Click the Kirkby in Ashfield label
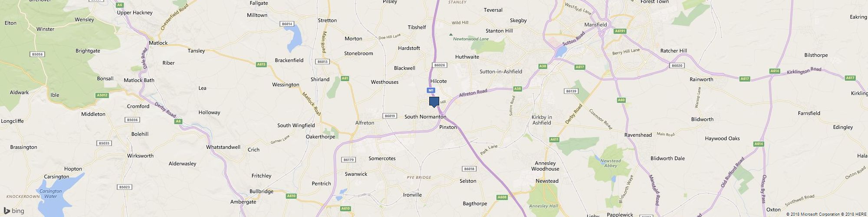This screenshot has height=217, width=868. tap(542, 120)
